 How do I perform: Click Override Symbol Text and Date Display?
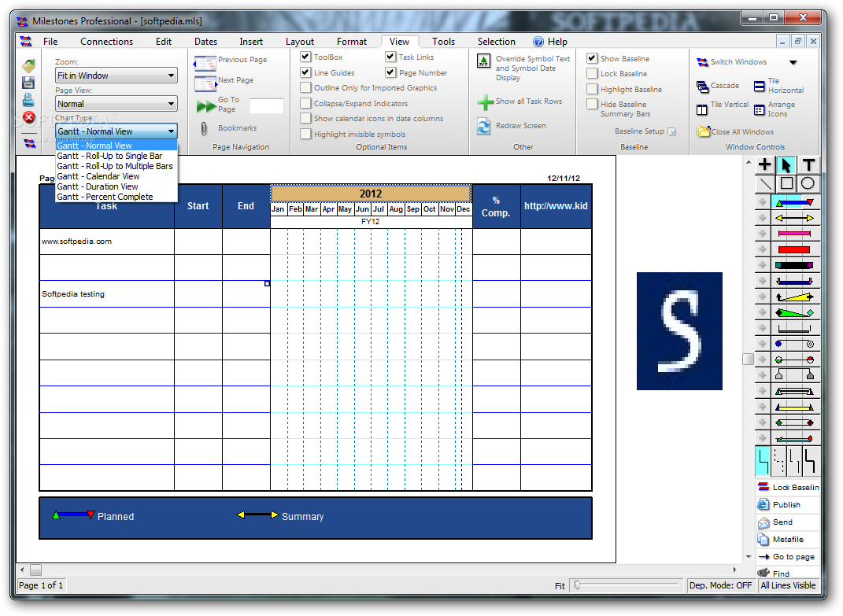(523, 68)
